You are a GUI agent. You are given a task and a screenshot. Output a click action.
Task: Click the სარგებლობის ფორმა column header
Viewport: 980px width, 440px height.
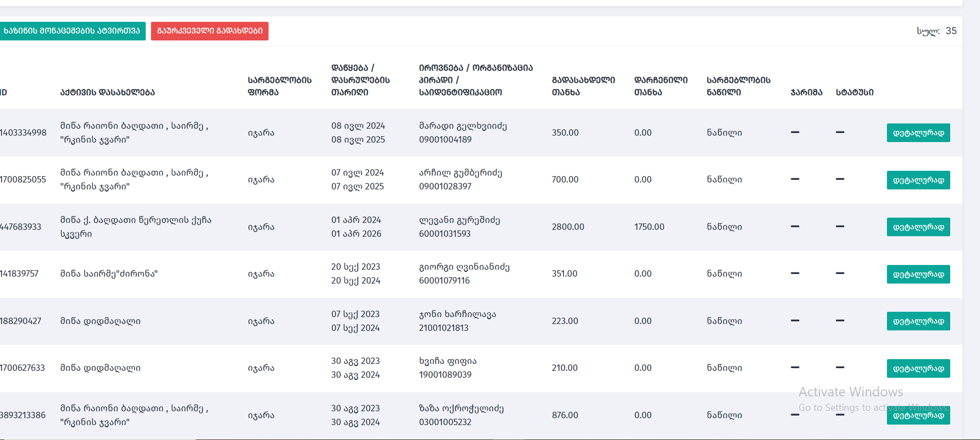280,86
